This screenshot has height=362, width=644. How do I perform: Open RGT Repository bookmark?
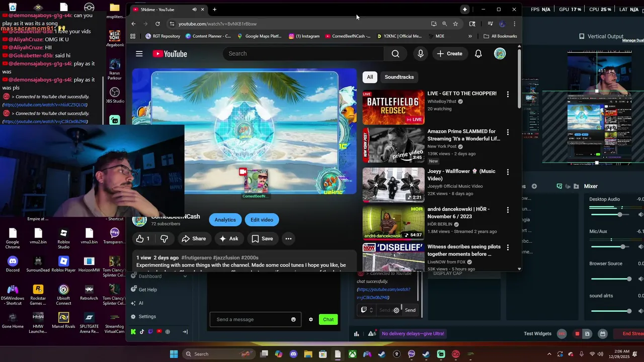[163, 36]
